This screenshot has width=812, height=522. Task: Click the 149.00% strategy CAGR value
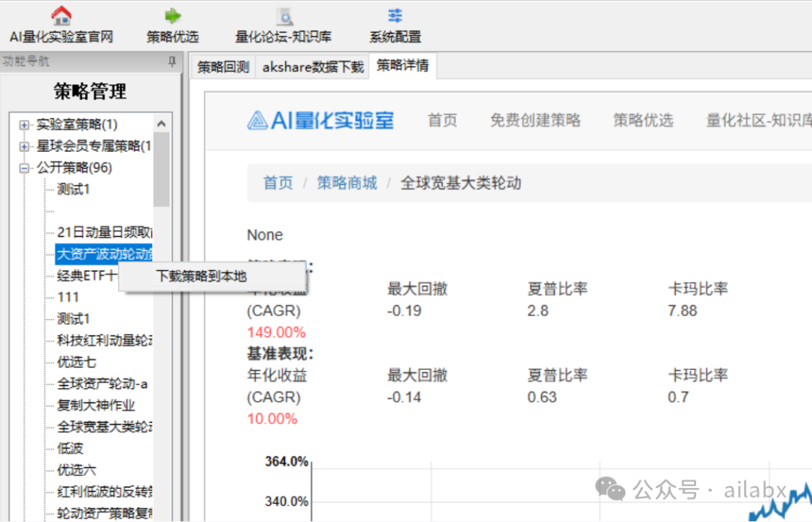click(x=276, y=332)
